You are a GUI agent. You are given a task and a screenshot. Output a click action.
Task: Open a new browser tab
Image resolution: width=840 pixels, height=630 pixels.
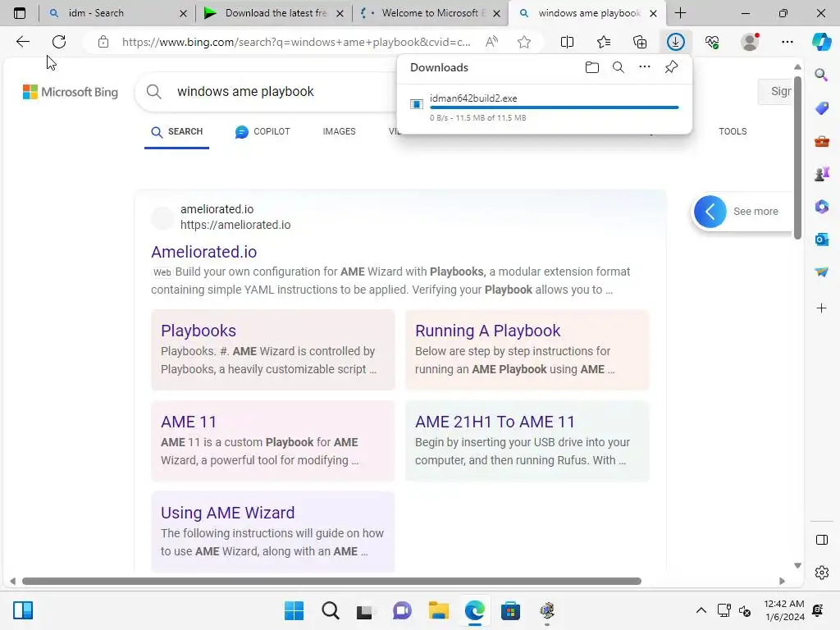[x=680, y=13]
